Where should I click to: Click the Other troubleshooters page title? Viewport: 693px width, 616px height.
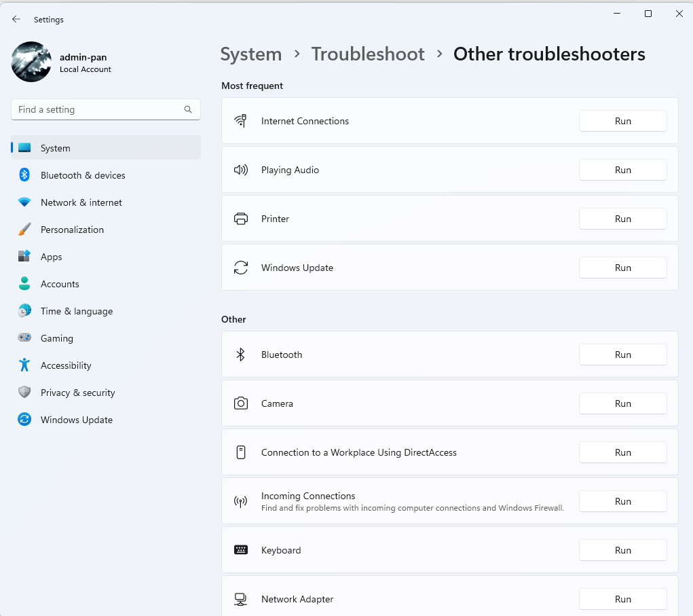pos(549,54)
